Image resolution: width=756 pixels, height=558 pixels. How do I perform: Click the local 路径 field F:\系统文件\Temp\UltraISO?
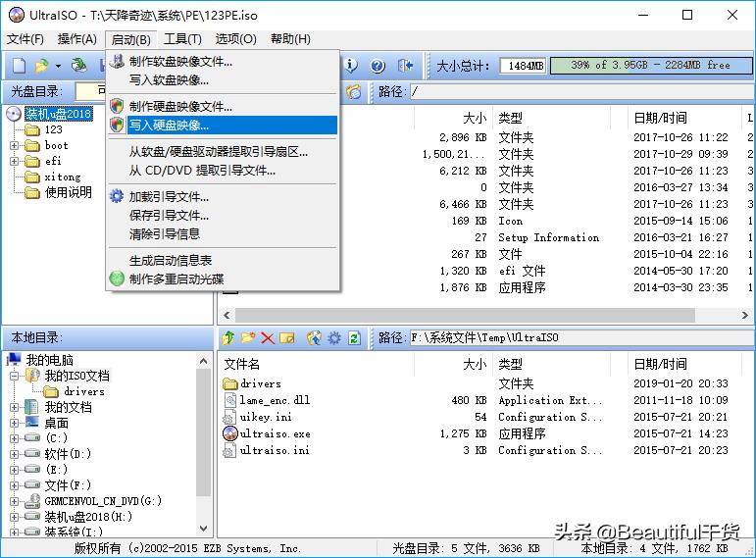(x=581, y=338)
